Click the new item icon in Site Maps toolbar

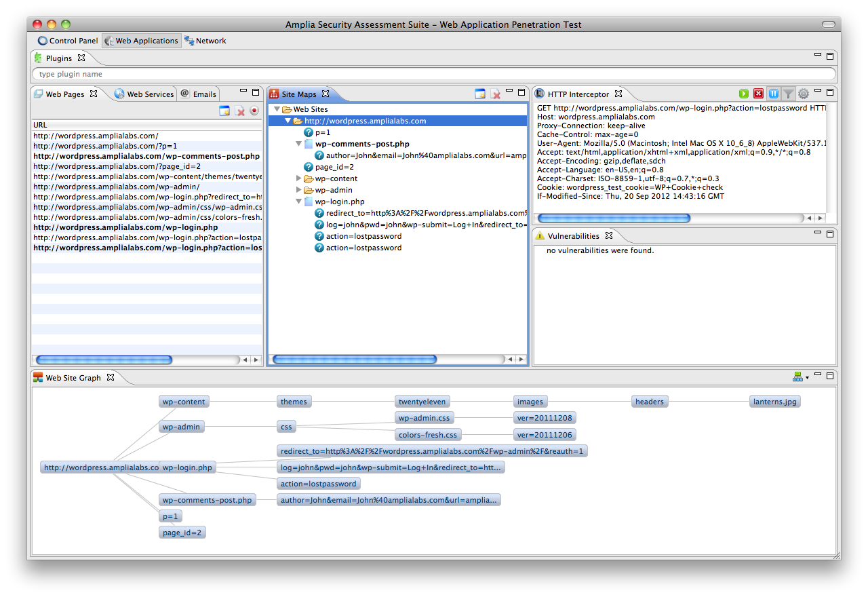point(480,94)
